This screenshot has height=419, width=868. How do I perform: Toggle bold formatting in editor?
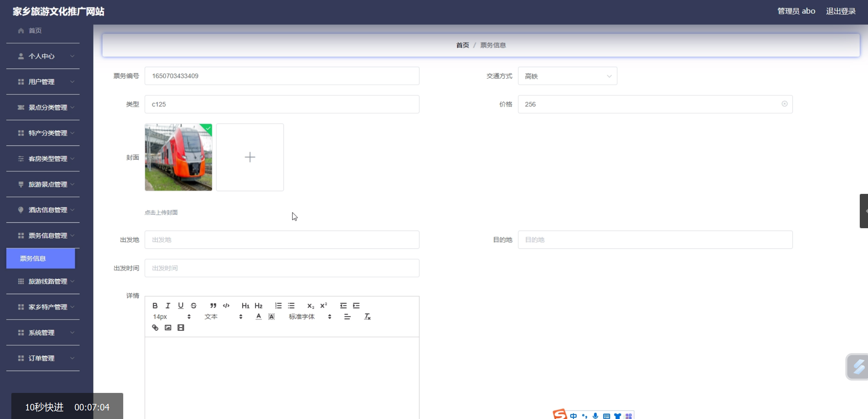pyautogui.click(x=155, y=305)
